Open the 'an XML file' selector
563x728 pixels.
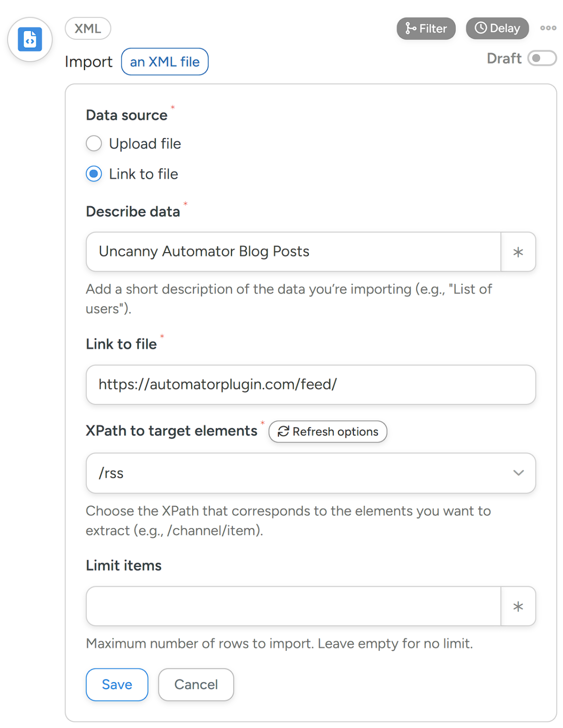point(165,61)
